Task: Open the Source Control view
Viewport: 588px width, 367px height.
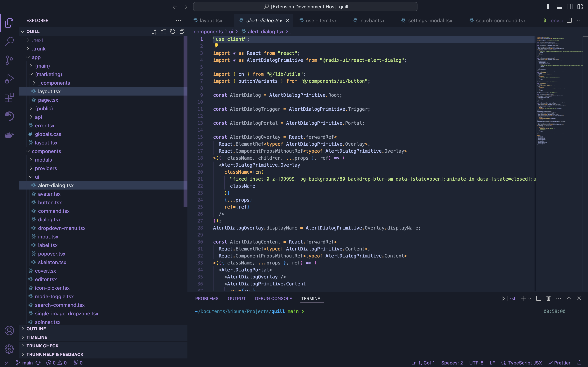Action: pos(9,60)
